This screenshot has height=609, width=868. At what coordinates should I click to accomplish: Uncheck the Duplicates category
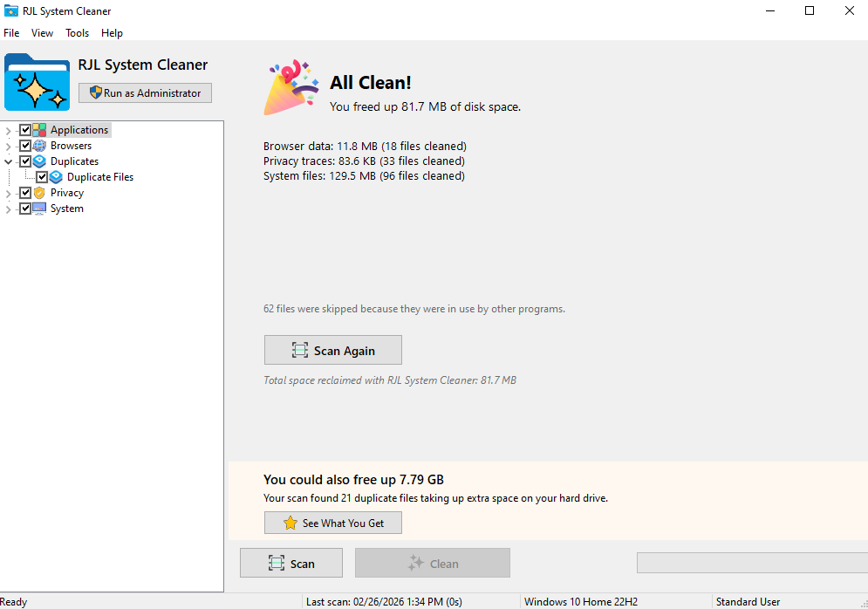tap(25, 161)
